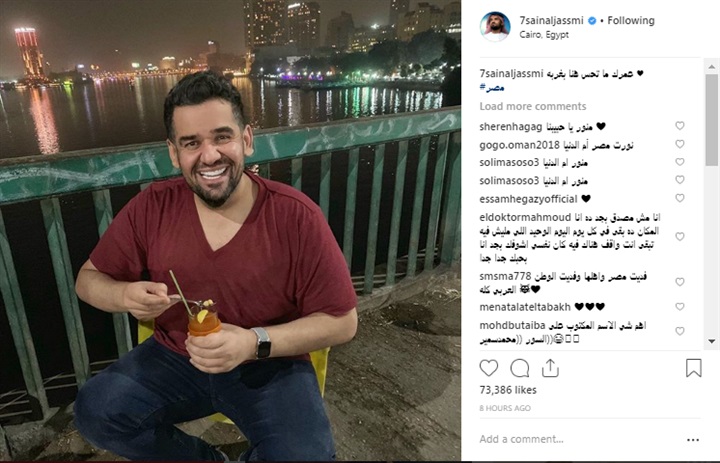Like sherenhagag's comment heart
The image size is (720, 463).
coord(680,125)
